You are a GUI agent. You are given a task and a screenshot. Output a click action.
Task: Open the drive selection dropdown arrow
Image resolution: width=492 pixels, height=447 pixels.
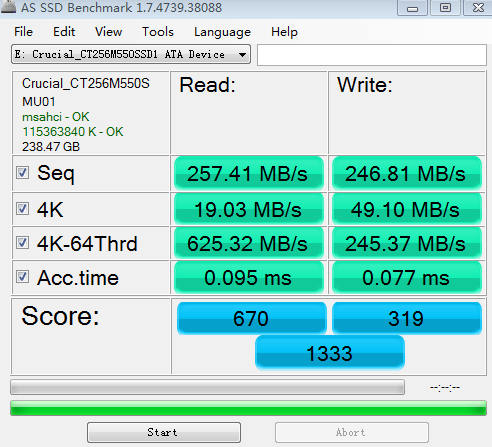pos(243,54)
